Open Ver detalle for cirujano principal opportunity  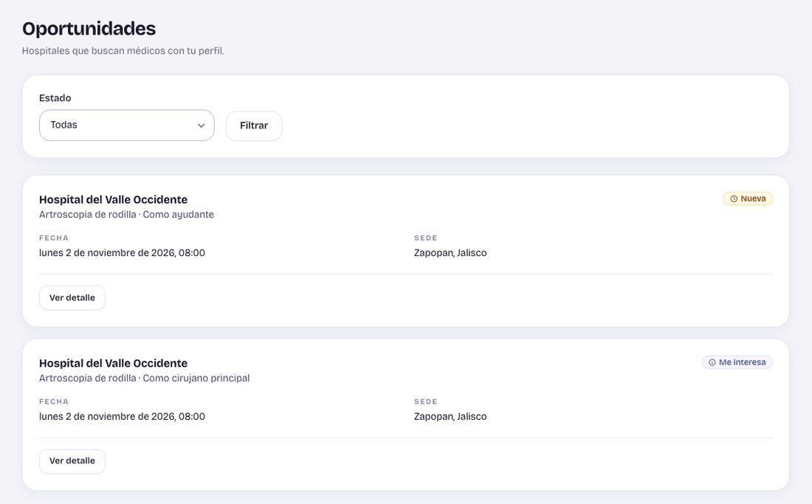click(x=72, y=461)
